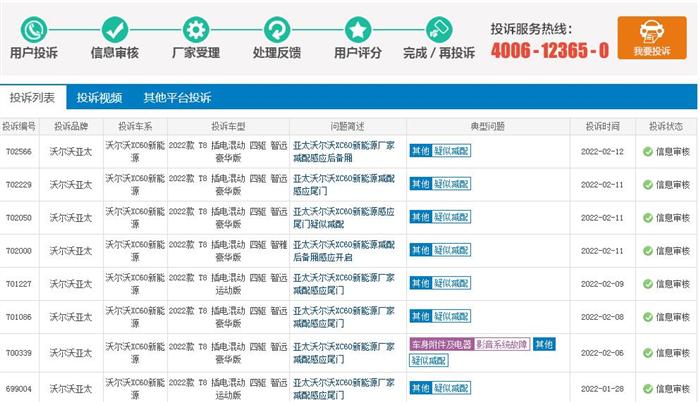This screenshot has height=402, width=700.
Task: Click the 影音系统故障 tag
Action: click(x=501, y=345)
